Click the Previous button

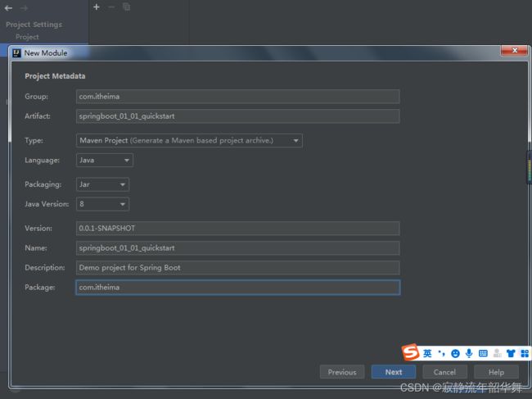pyautogui.click(x=342, y=372)
